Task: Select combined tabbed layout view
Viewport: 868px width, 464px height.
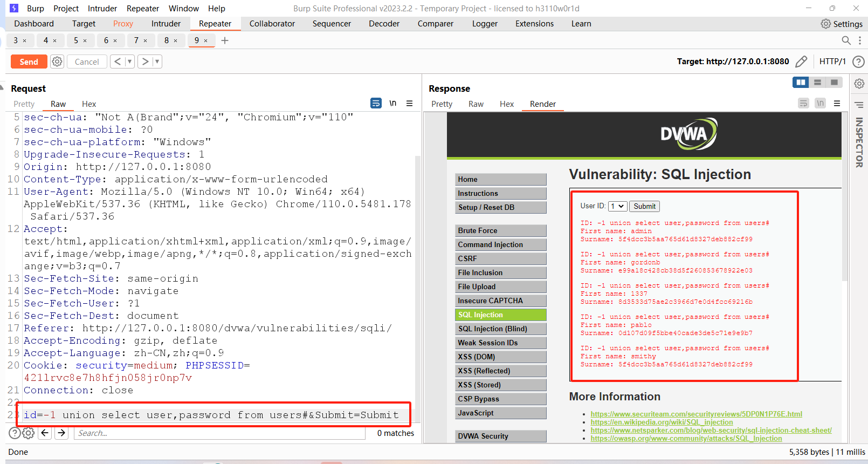Action: [x=834, y=82]
